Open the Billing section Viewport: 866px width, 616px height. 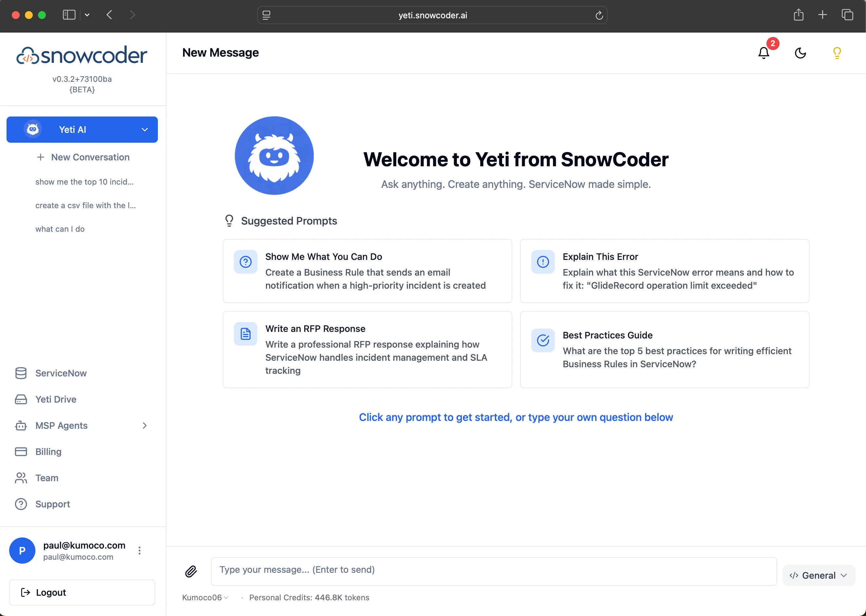(48, 451)
